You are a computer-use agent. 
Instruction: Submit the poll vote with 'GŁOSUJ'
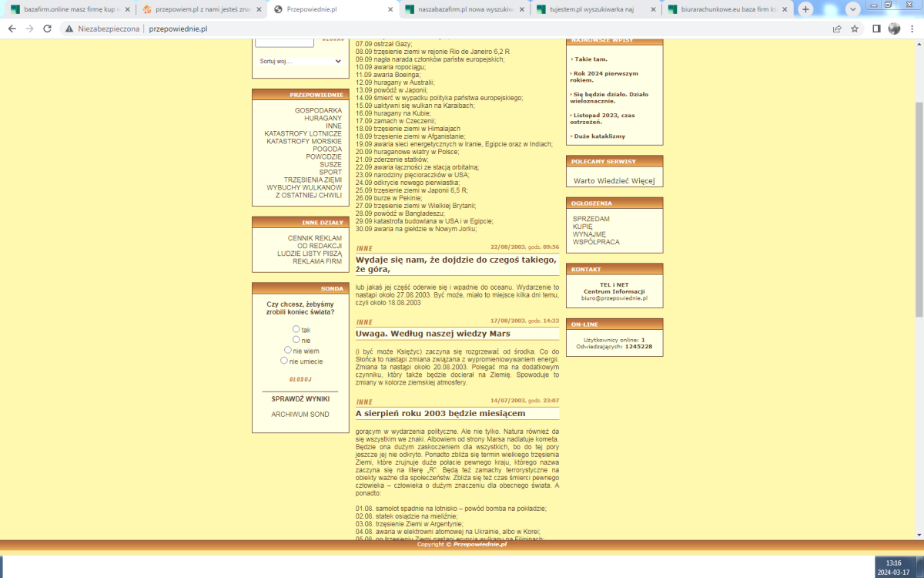point(300,379)
